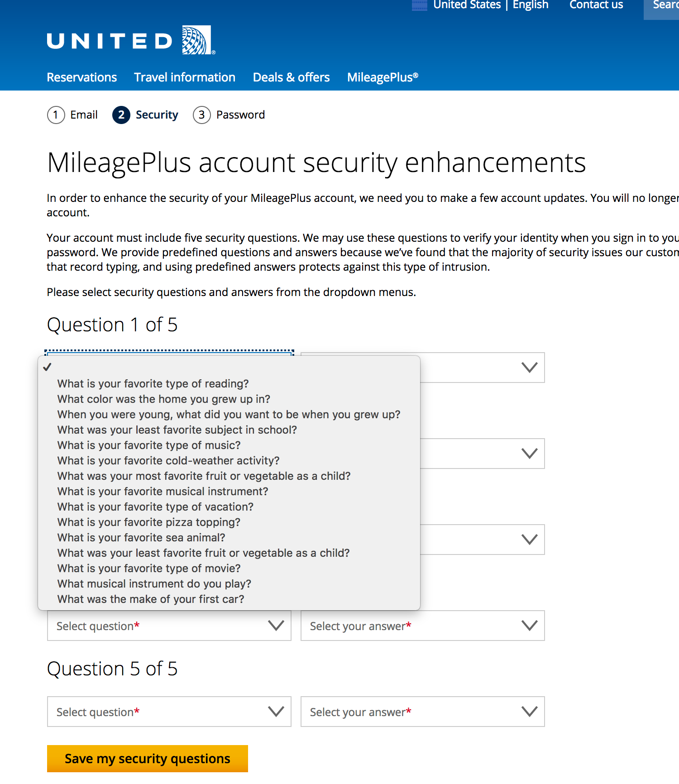This screenshot has height=784, width=679.
Task: Click Save my security questions button
Action: click(148, 759)
